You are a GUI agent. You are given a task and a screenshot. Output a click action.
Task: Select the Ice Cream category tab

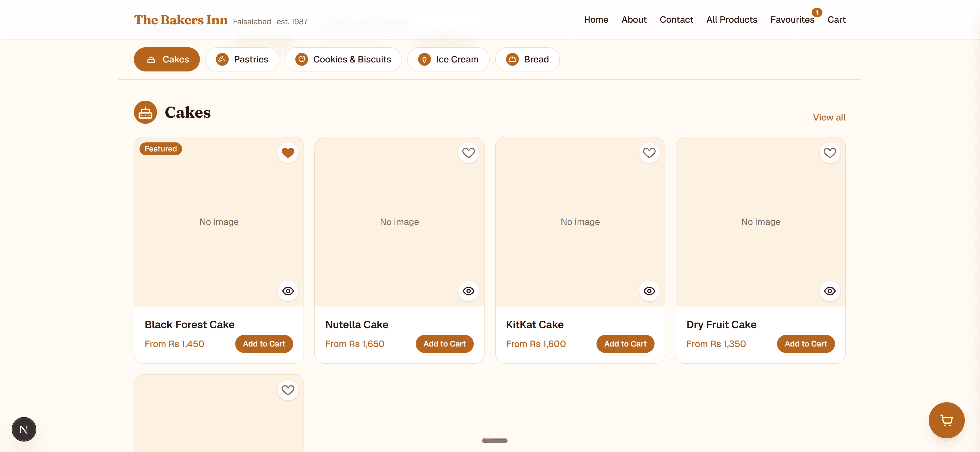(x=448, y=59)
